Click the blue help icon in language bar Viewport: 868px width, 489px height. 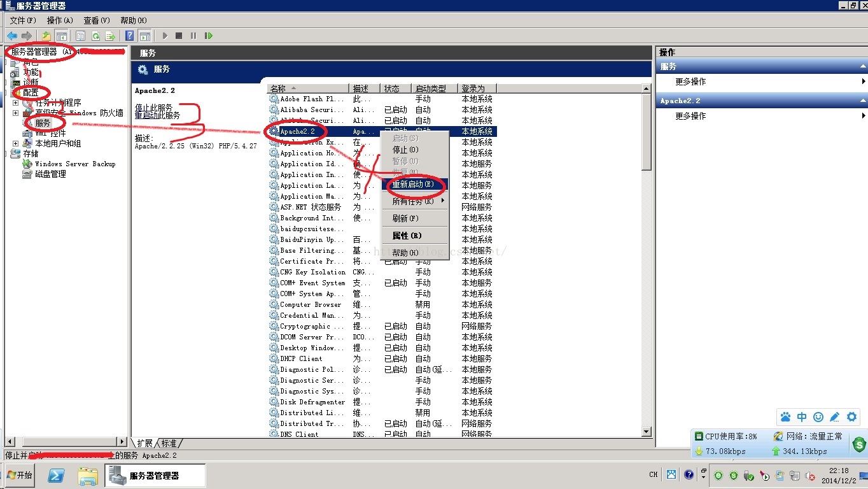tap(689, 474)
